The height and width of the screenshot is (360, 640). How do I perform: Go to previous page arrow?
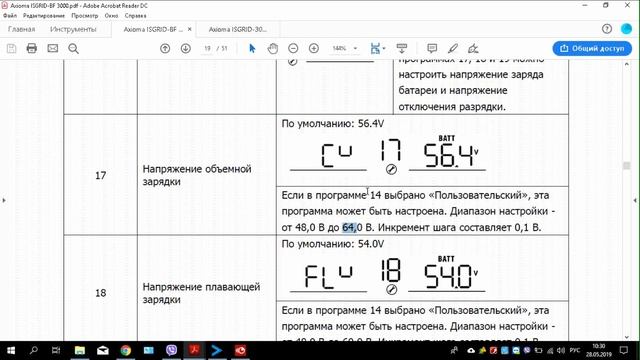click(x=165, y=49)
